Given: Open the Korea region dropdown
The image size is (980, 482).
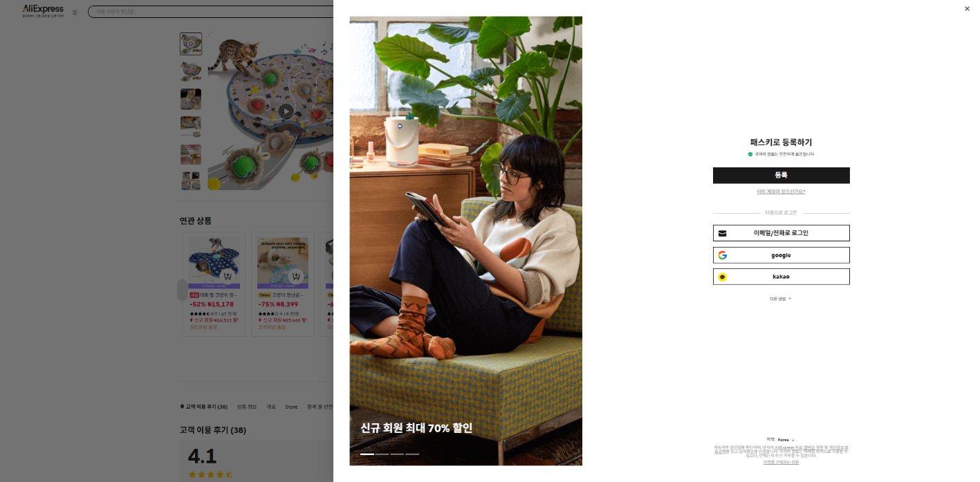Looking at the screenshot, I should click(x=786, y=440).
